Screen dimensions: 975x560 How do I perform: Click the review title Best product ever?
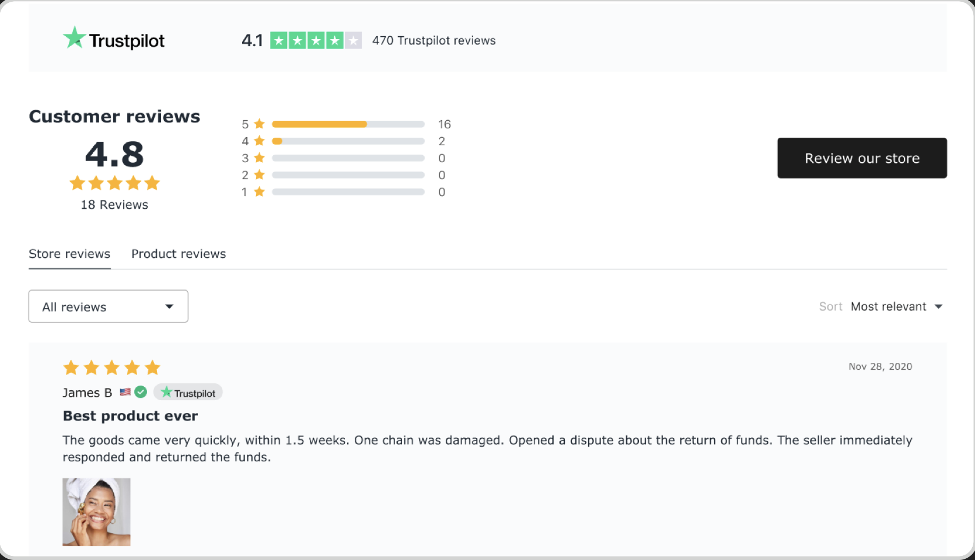pyautogui.click(x=130, y=415)
